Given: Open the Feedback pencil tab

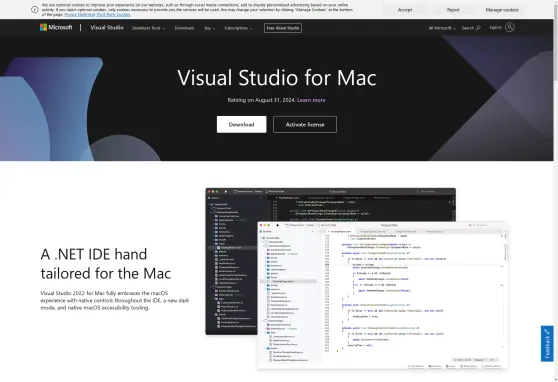Looking at the screenshot, I should click(547, 344).
